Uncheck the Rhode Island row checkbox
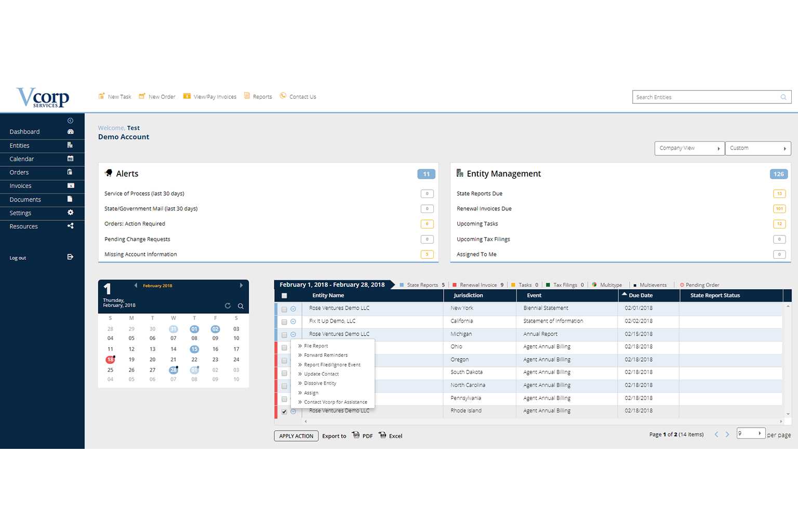 click(284, 411)
